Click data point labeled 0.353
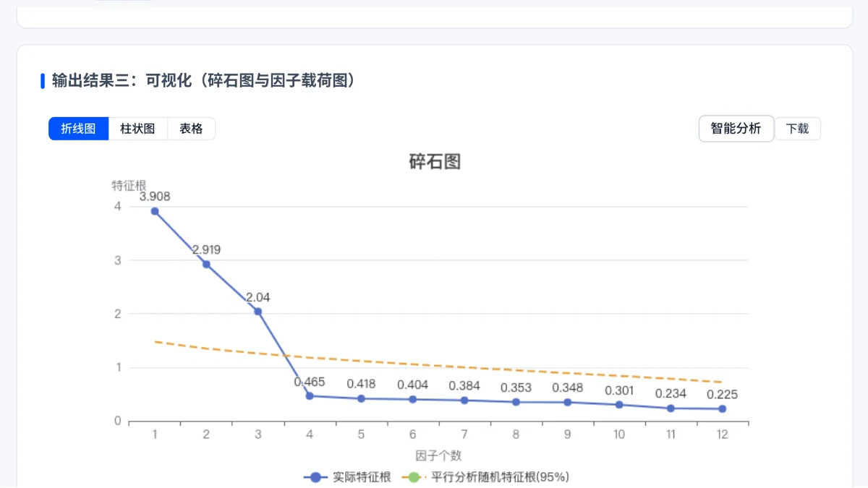The height and width of the screenshot is (488, 868). pyautogui.click(x=516, y=402)
